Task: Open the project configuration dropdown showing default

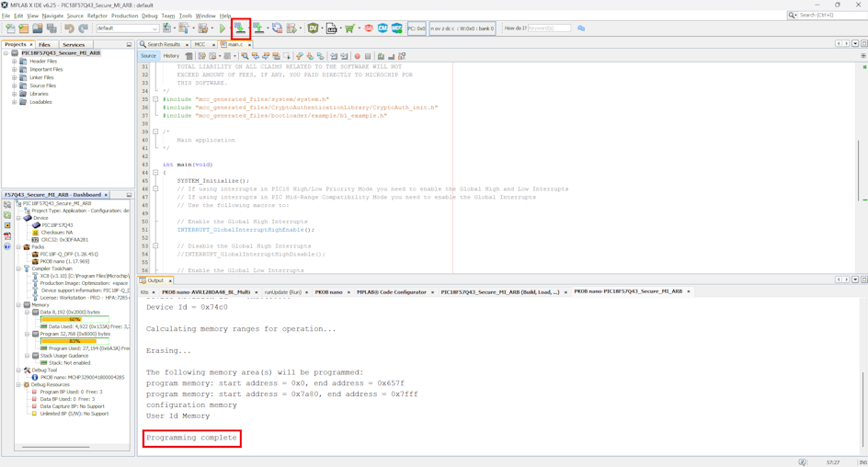Action: (127, 28)
